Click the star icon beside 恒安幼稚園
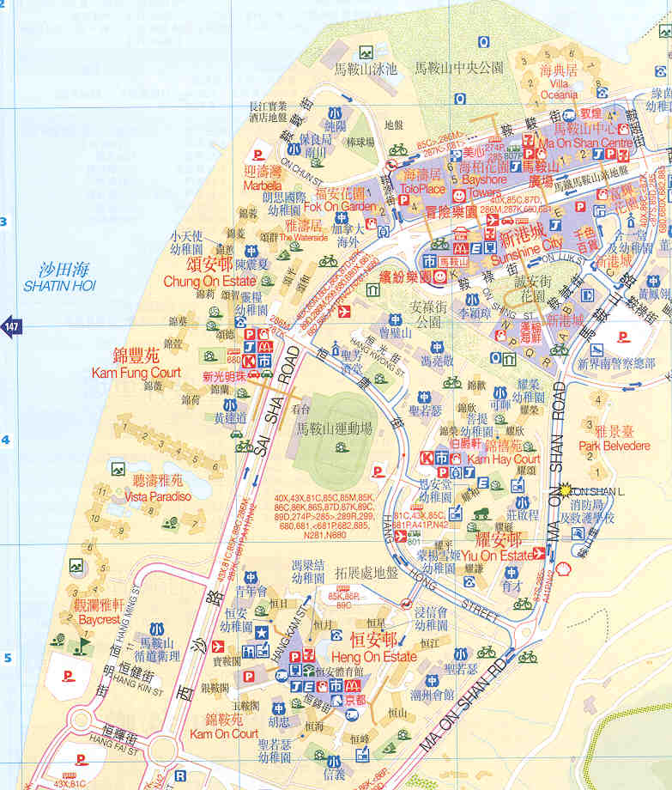 point(261,633)
